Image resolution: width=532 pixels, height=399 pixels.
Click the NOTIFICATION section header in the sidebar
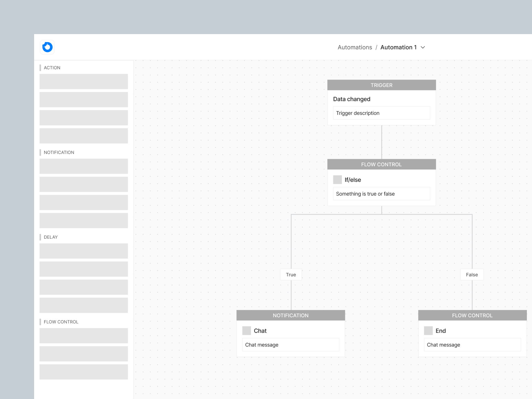(x=59, y=152)
